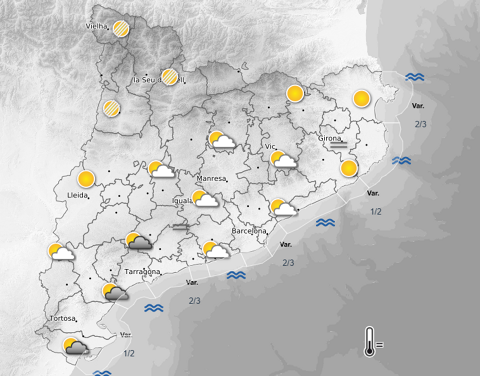Select the Tortosa city label
The image size is (480, 376).
click(63, 318)
